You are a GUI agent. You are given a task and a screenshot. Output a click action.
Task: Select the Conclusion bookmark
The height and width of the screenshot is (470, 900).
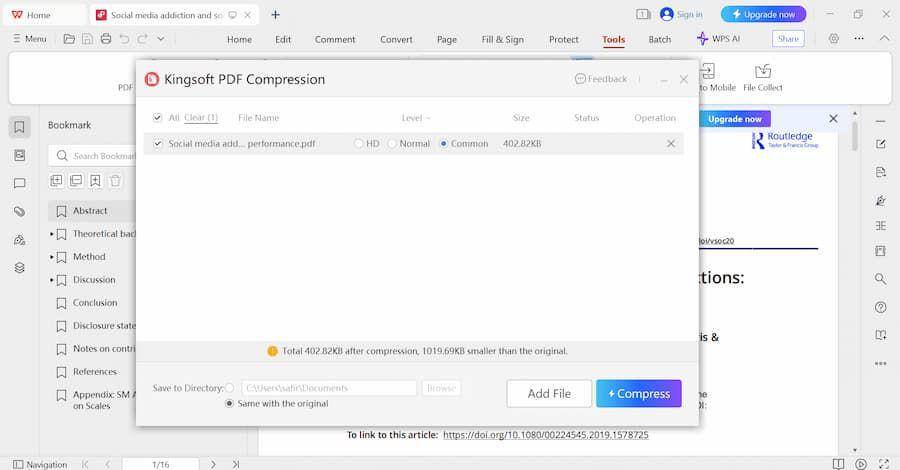click(95, 302)
